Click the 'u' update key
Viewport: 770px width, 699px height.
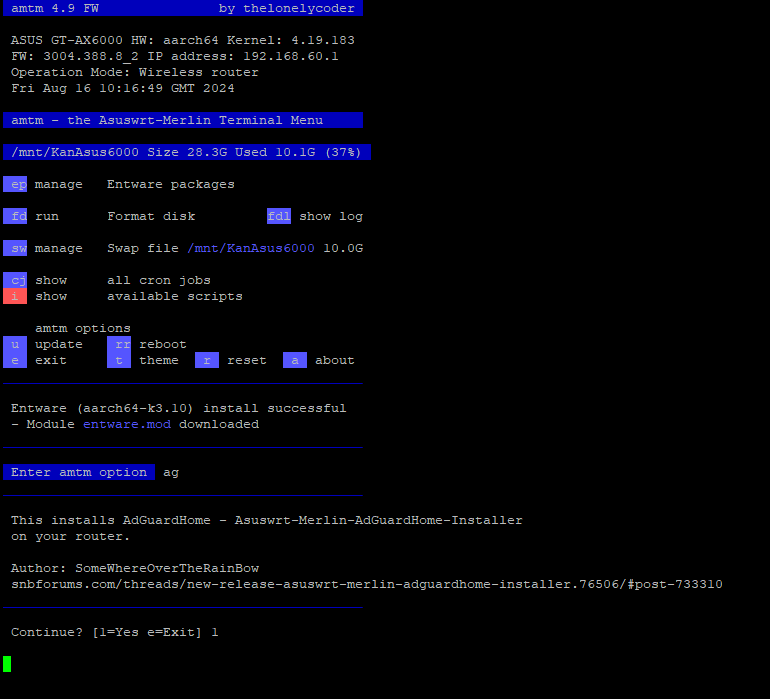[x=15, y=344]
